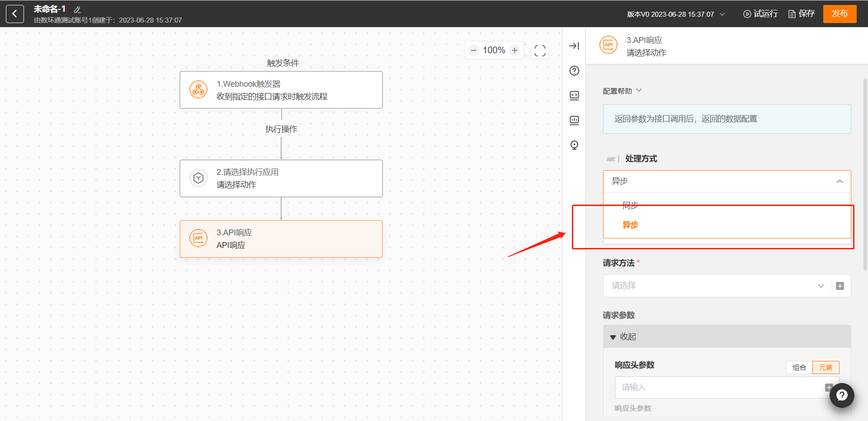Click the location pin sidebar icon
The width and height of the screenshot is (868, 421).
[574, 145]
